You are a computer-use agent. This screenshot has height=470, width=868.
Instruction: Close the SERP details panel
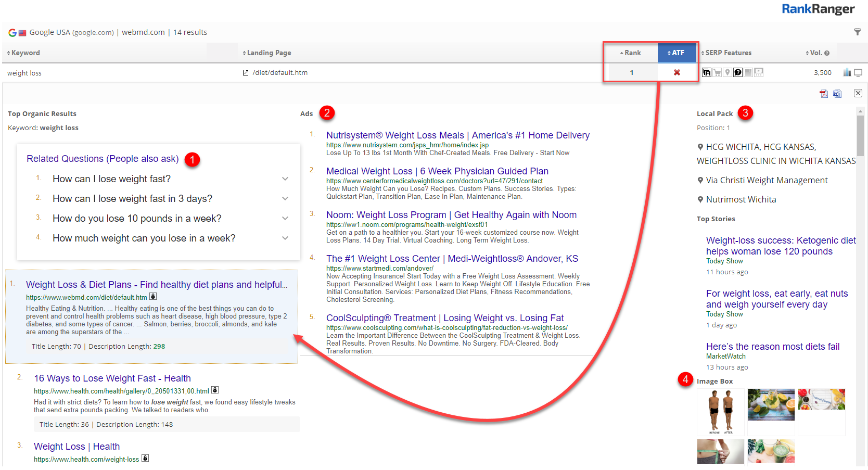858,93
